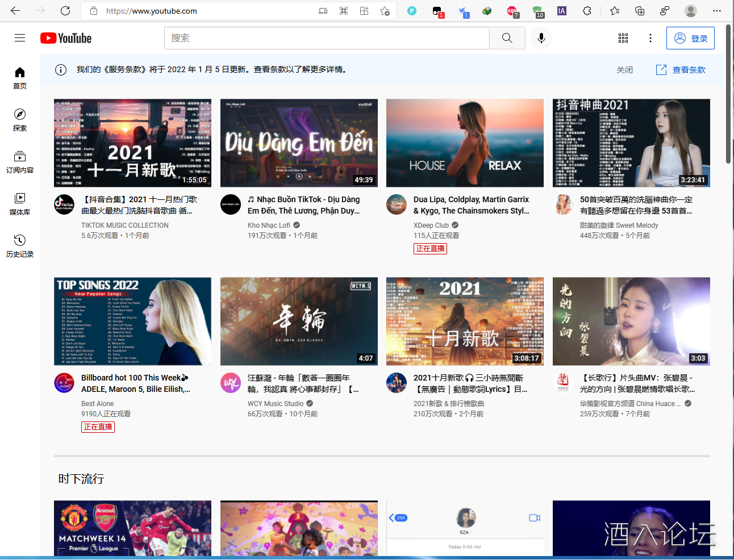The image size is (734, 560).
Task: Go back in browser
Action: (x=15, y=11)
